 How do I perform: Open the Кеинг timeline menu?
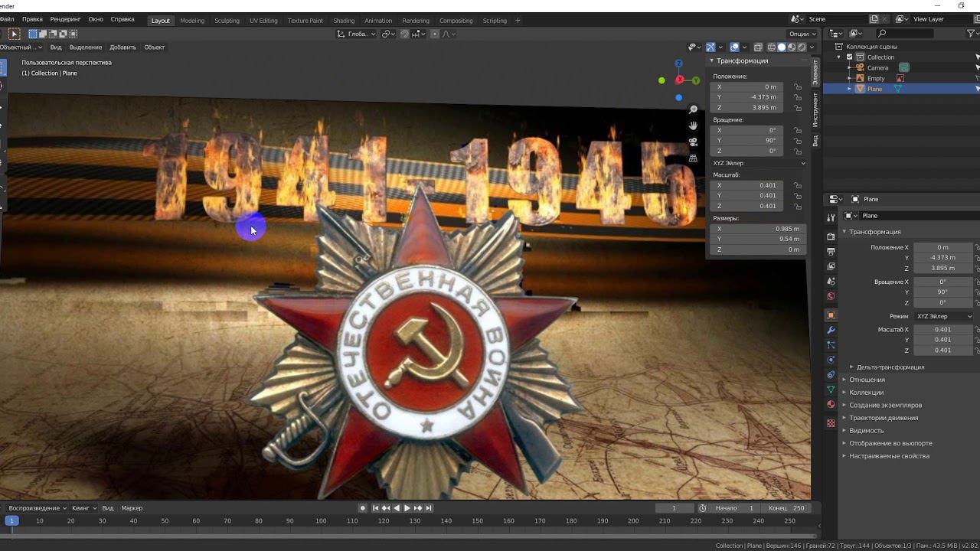pyautogui.click(x=84, y=508)
